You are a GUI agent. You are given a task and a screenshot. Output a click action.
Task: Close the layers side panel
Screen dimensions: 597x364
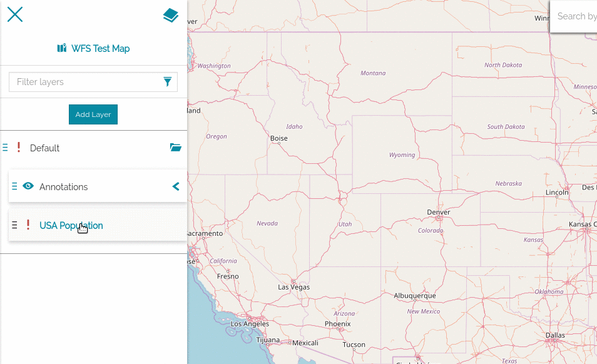pyautogui.click(x=15, y=14)
